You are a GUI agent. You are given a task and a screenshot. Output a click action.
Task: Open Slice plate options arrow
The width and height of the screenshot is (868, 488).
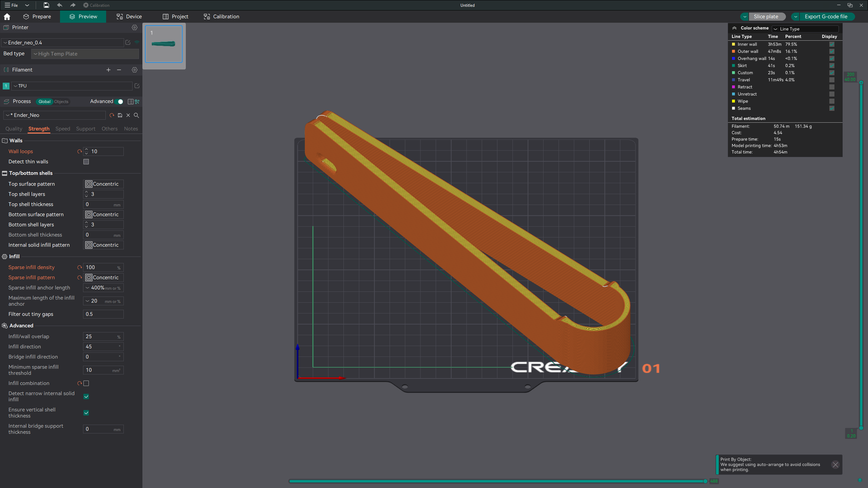(745, 17)
